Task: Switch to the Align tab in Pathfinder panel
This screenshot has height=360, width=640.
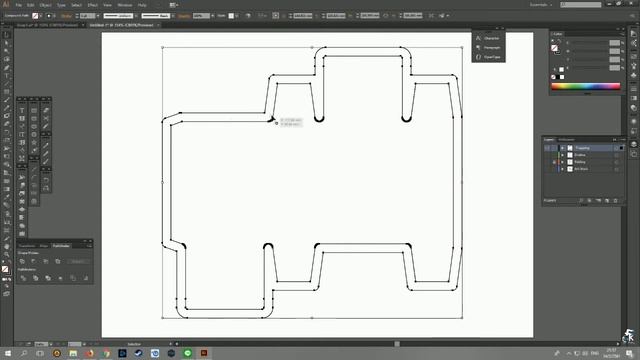Action: coord(44,246)
